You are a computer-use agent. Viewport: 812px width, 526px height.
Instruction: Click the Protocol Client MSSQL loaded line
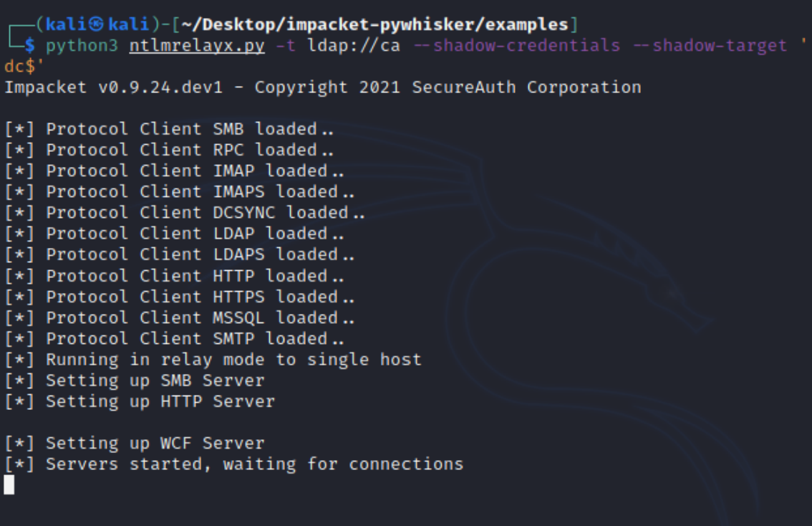tap(180, 317)
